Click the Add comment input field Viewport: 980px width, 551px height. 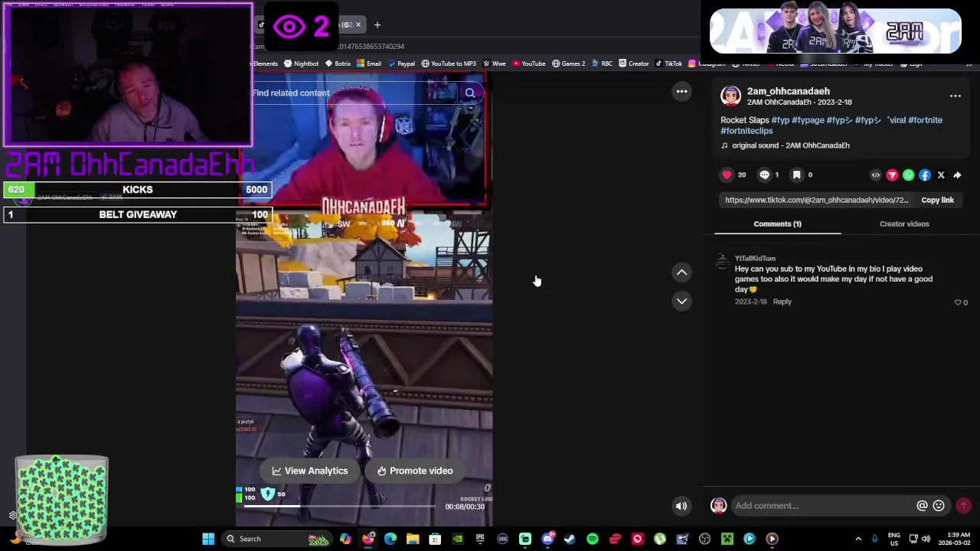tap(823, 505)
